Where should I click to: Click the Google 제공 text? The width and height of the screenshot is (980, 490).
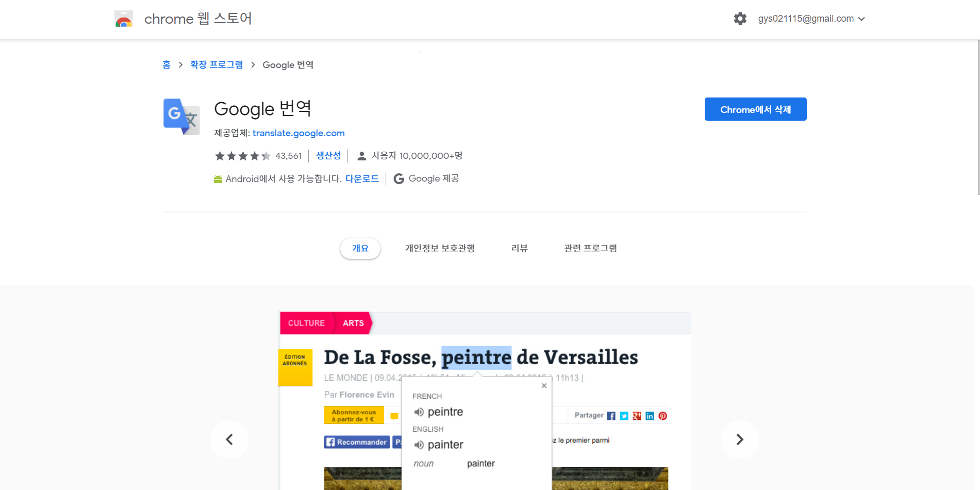[x=434, y=178]
